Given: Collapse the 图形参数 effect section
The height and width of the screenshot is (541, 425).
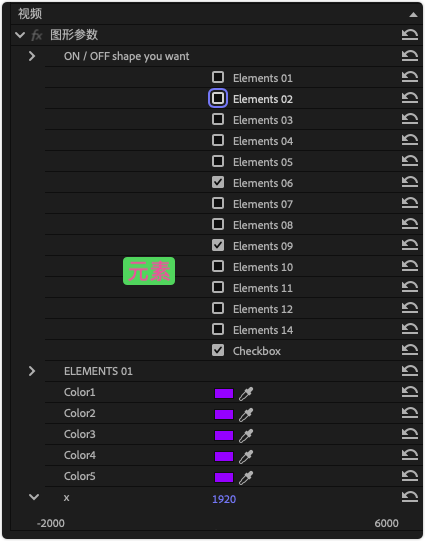Looking at the screenshot, I should (x=20, y=35).
